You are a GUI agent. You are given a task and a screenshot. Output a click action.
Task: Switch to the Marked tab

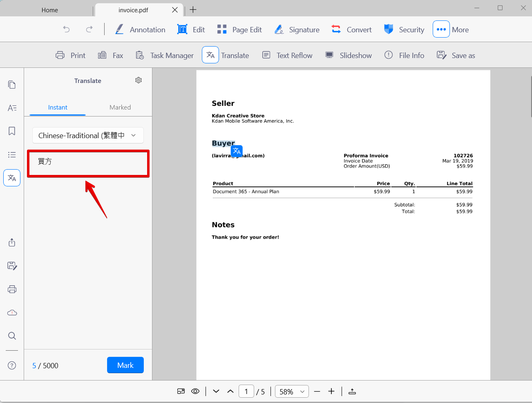(x=120, y=107)
